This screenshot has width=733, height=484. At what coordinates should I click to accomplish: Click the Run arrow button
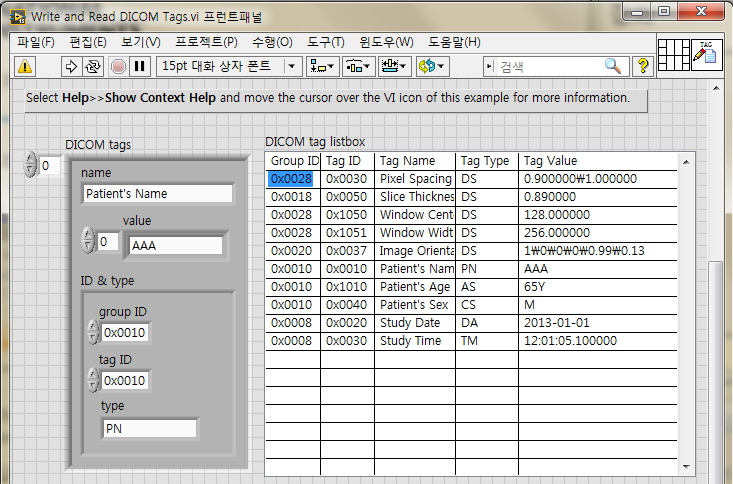point(71,66)
